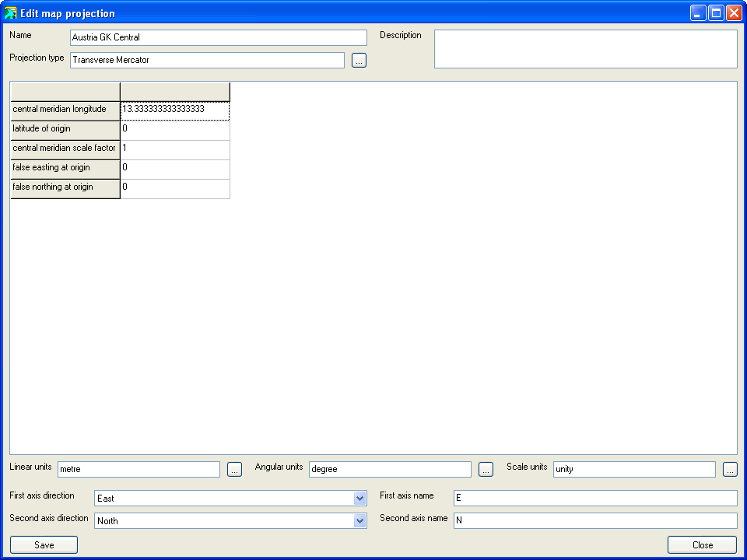The height and width of the screenshot is (560, 747).
Task: Change the Second axis name from N
Action: [x=595, y=520]
